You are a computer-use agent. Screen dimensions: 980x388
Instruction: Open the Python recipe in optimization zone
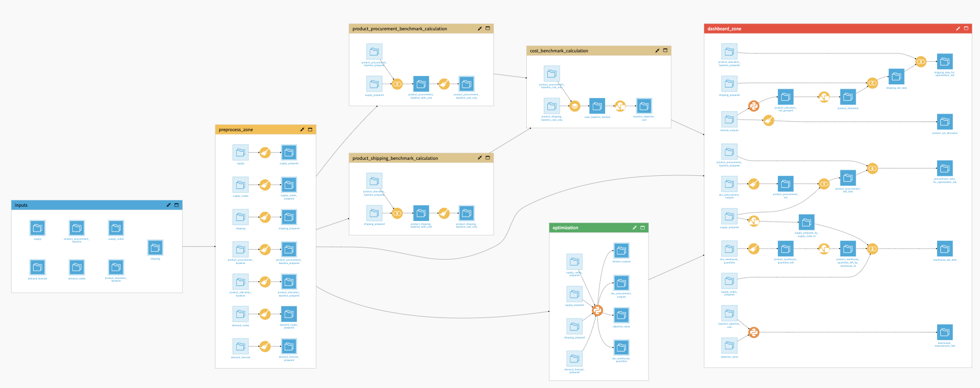pos(597,311)
